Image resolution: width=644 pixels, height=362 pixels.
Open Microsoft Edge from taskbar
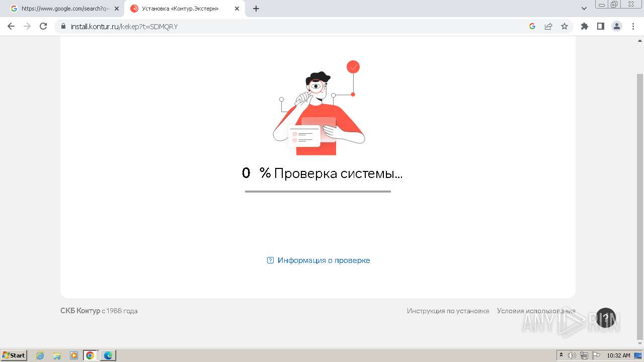pos(108,355)
